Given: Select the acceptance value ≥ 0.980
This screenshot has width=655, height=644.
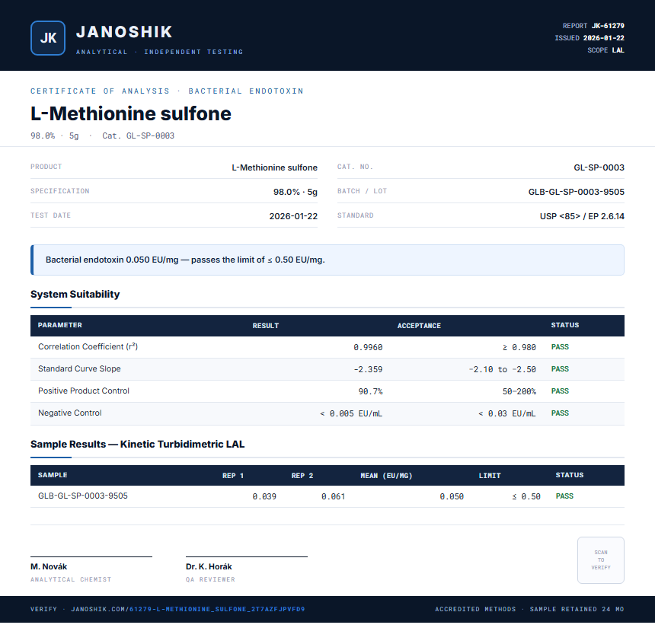Looking at the screenshot, I should (519, 347).
